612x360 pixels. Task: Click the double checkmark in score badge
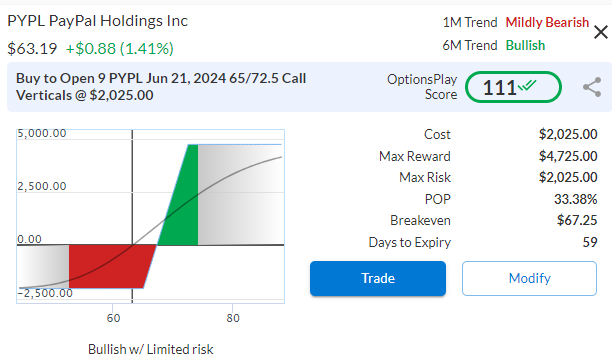(527, 85)
